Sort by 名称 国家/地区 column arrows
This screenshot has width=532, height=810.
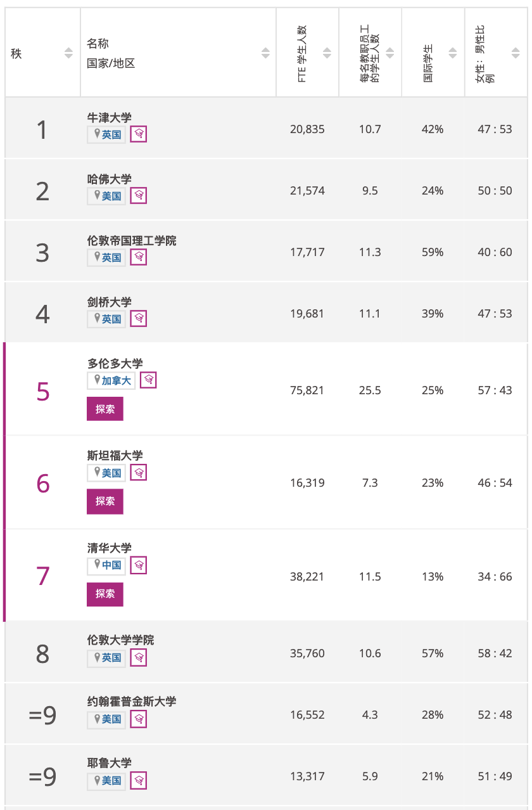[265, 53]
